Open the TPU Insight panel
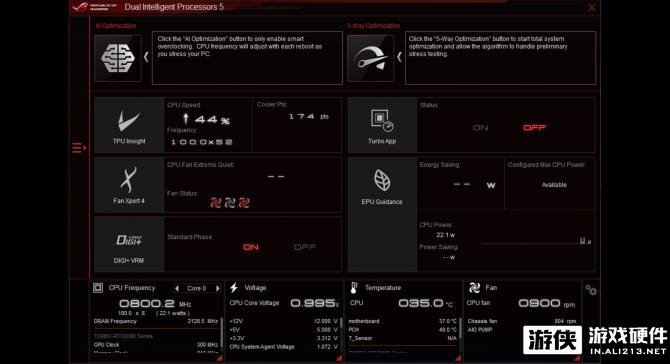This screenshot has height=364, width=670. [x=129, y=125]
